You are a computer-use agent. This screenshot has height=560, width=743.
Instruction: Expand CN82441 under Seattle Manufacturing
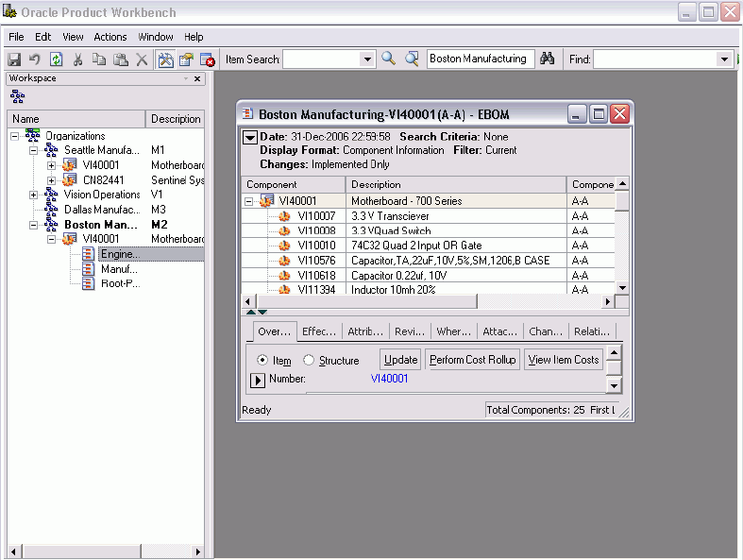[x=51, y=180]
